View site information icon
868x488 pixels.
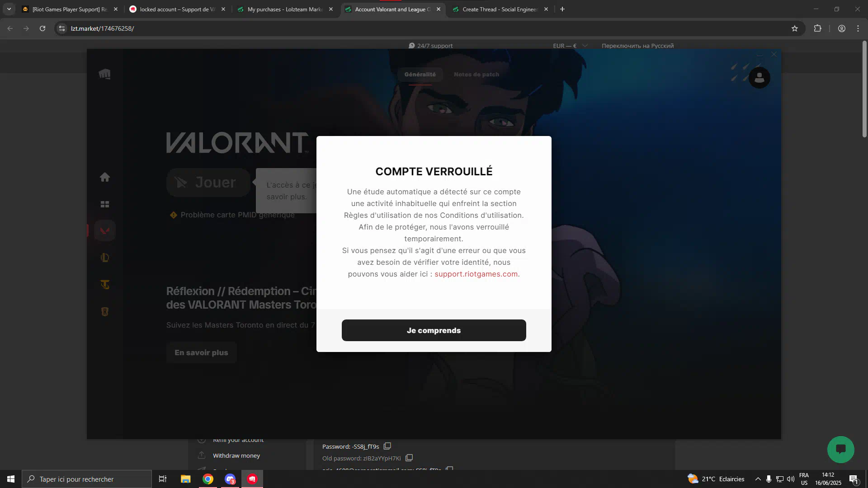[x=62, y=28]
